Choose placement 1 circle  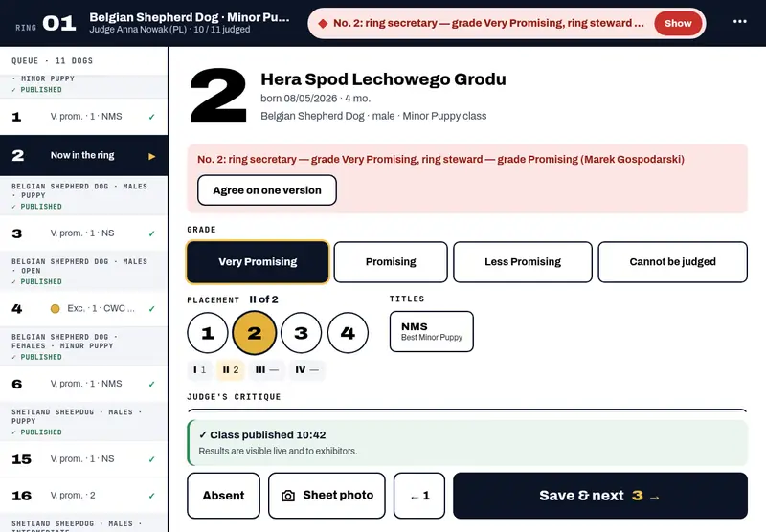208,333
